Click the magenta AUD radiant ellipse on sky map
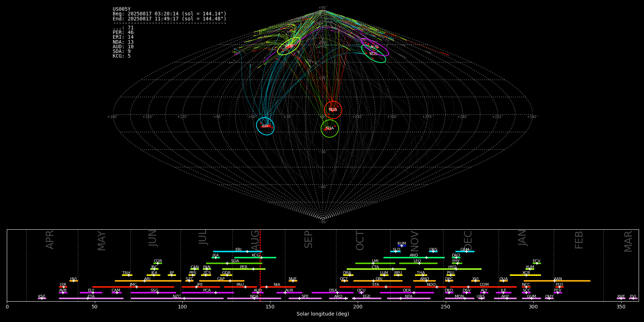The height and width of the screenshot is (322, 644). (x=375, y=47)
